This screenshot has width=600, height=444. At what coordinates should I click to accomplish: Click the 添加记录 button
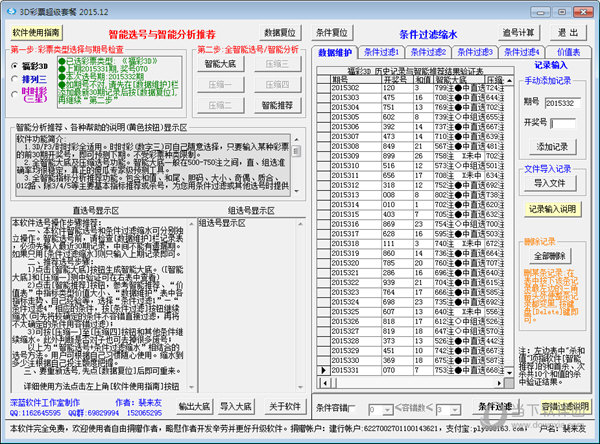click(x=552, y=147)
